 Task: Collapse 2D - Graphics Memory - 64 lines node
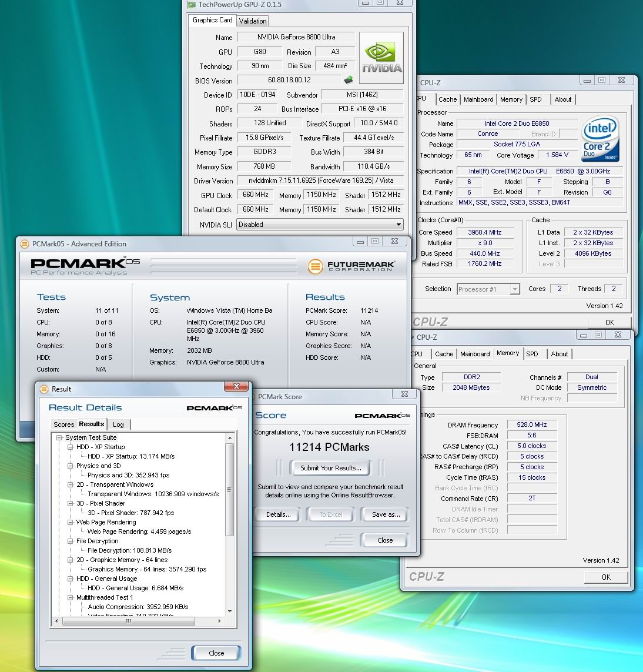point(71,560)
